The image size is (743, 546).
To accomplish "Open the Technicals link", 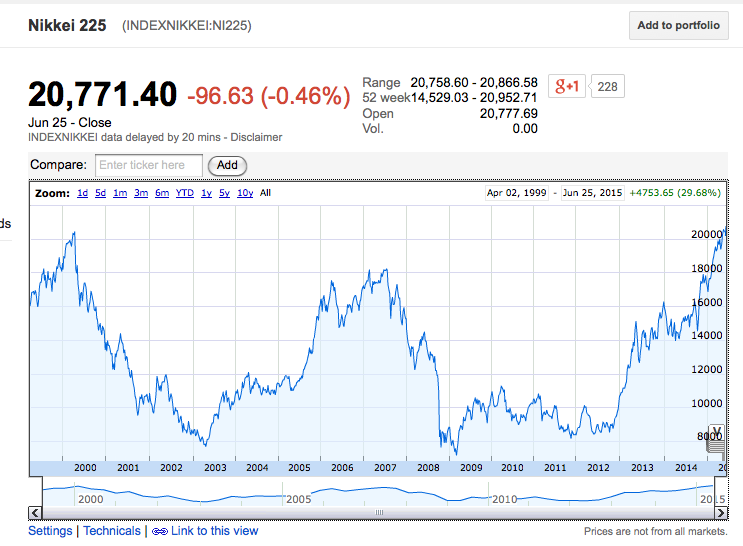I will [x=112, y=531].
